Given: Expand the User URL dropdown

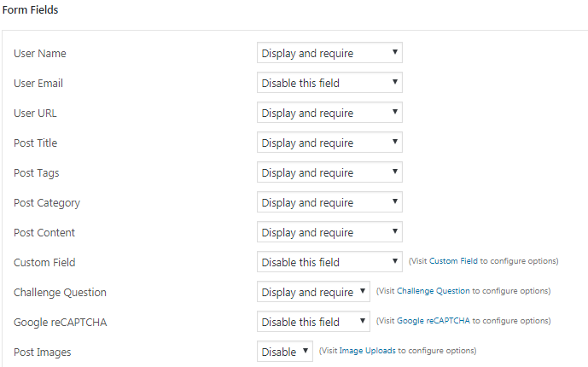Looking at the screenshot, I should (329, 113).
